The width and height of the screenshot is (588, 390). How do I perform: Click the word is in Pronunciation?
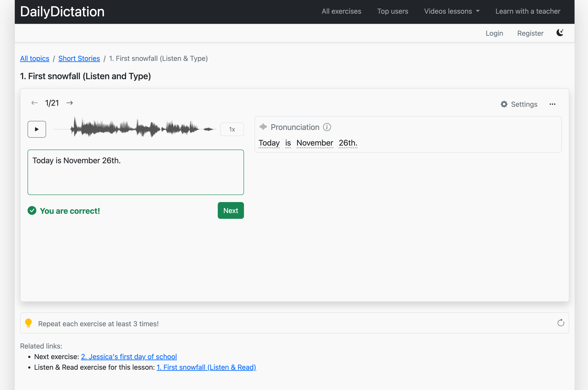point(288,143)
